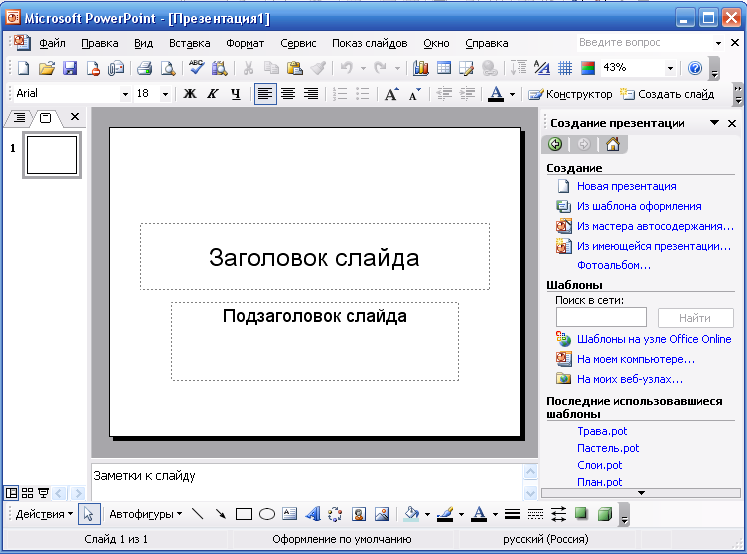Cut selection with scissors icon

tap(248, 68)
